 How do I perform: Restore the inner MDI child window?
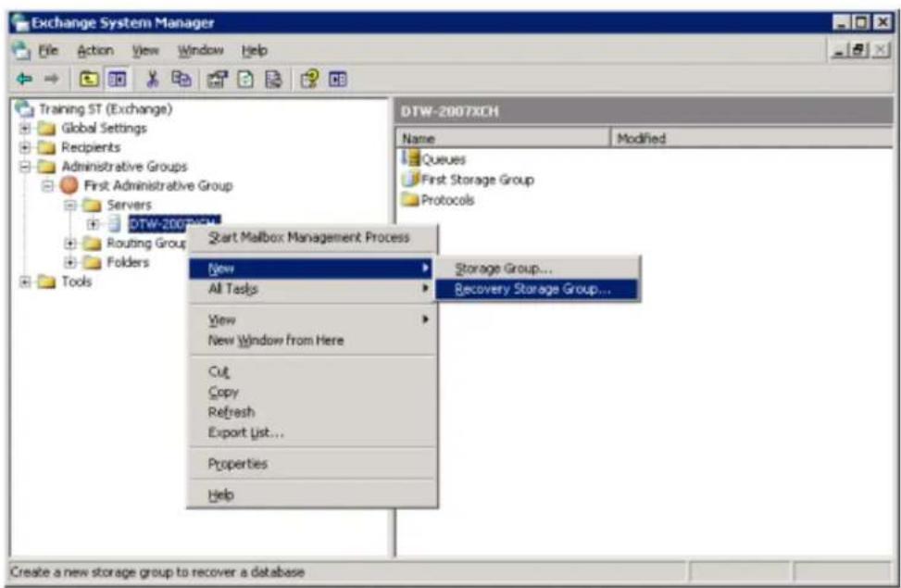click(859, 51)
